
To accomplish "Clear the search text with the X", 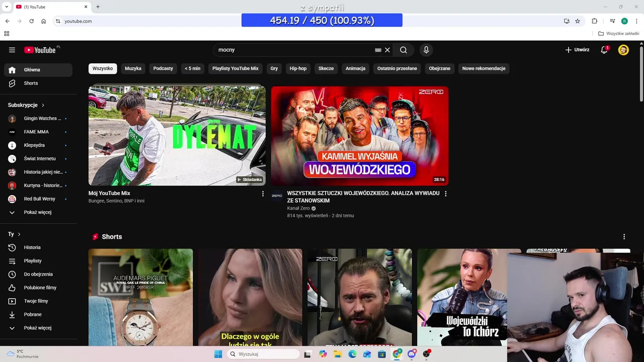I will click(387, 50).
